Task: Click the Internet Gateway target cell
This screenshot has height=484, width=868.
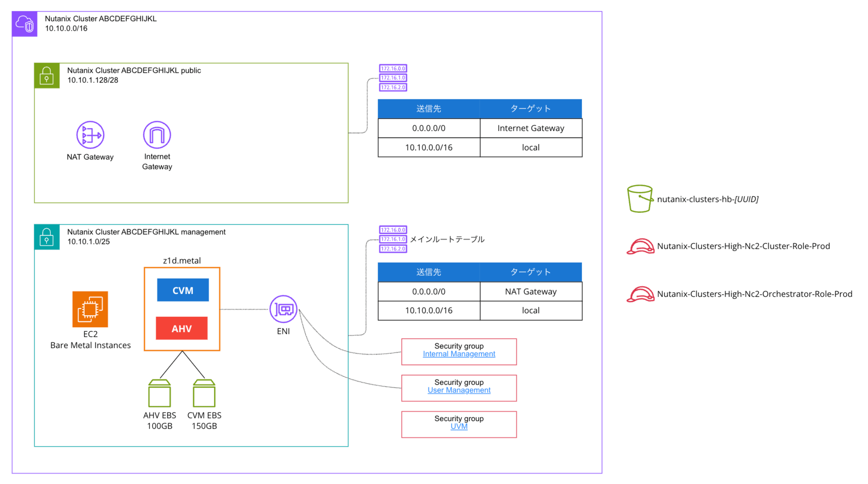Action: coord(531,128)
